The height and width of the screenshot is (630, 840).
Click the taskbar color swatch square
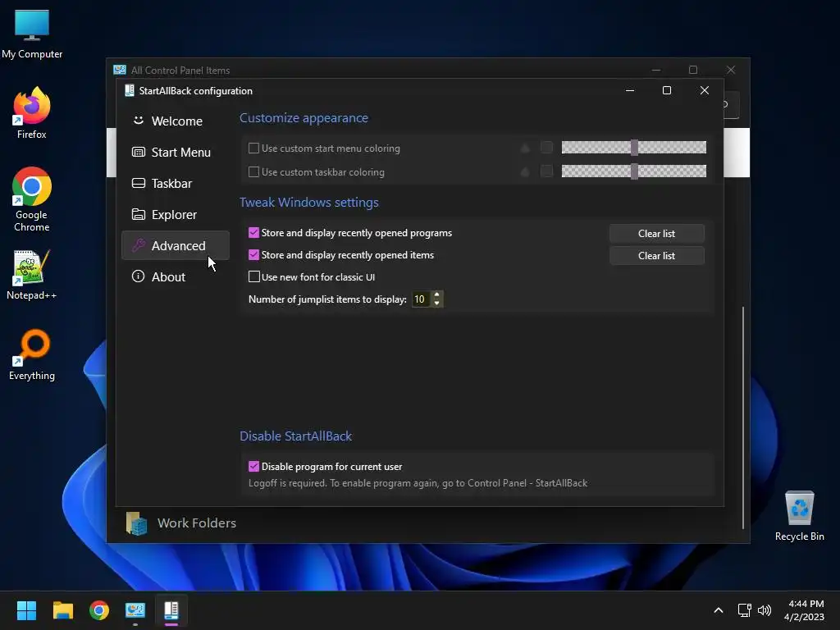(x=546, y=171)
